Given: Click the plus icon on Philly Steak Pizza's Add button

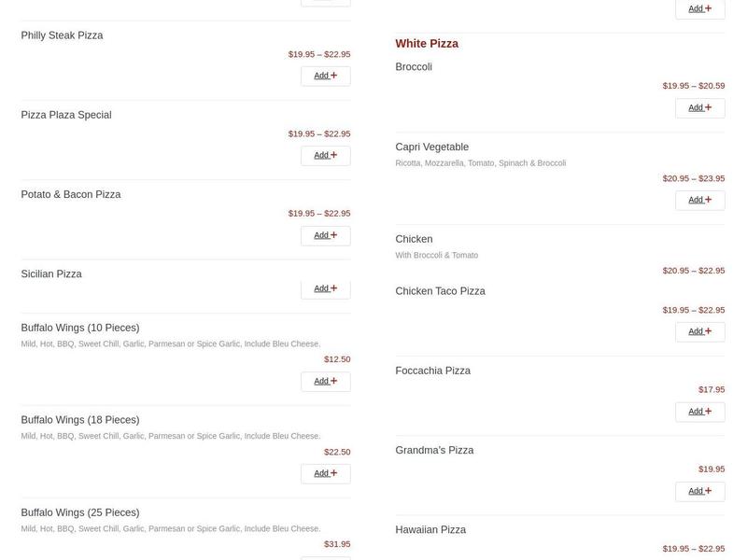Looking at the screenshot, I should [x=334, y=75].
